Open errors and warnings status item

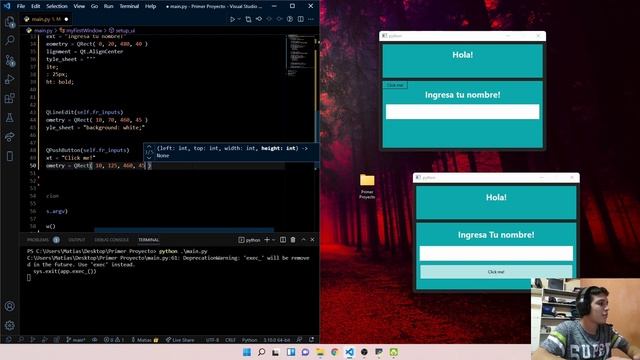coord(113,340)
